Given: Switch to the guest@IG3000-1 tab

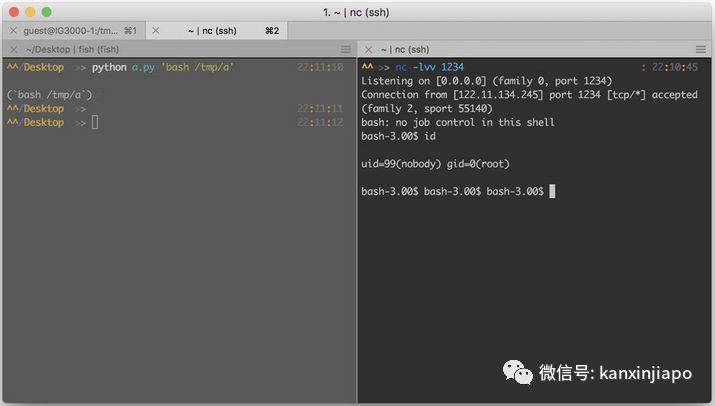Looking at the screenshot, I should coord(70,31).
